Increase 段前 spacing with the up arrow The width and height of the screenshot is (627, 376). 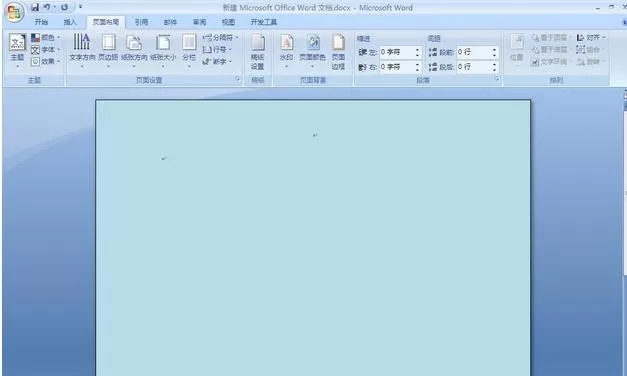click(495, 50)
